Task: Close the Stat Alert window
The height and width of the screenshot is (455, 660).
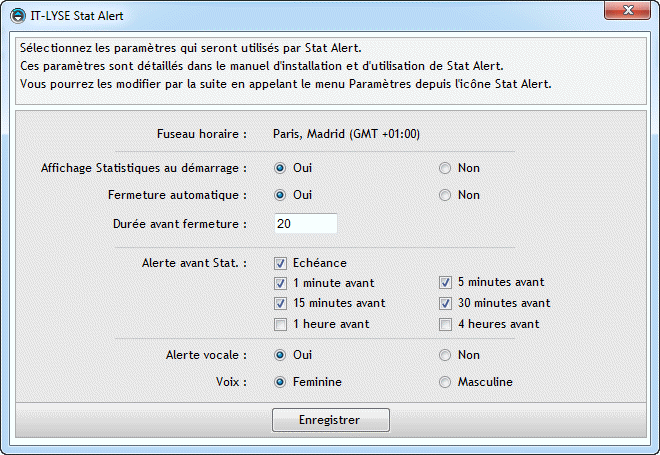Action: coord(628,10)
